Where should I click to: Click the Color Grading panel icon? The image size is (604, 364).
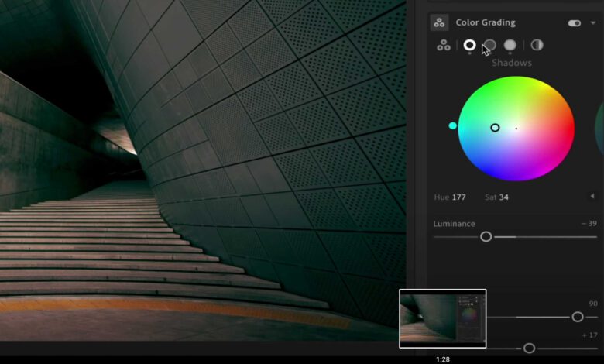pos(439,23)
